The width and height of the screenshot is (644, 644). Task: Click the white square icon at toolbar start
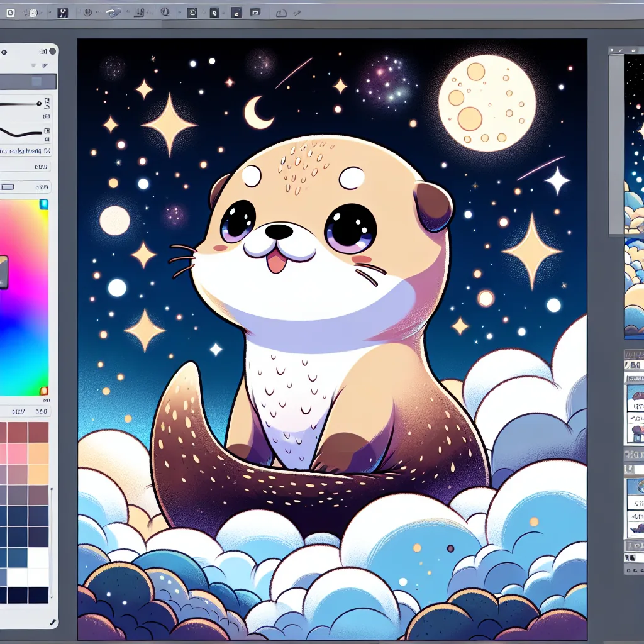point(11,12)
